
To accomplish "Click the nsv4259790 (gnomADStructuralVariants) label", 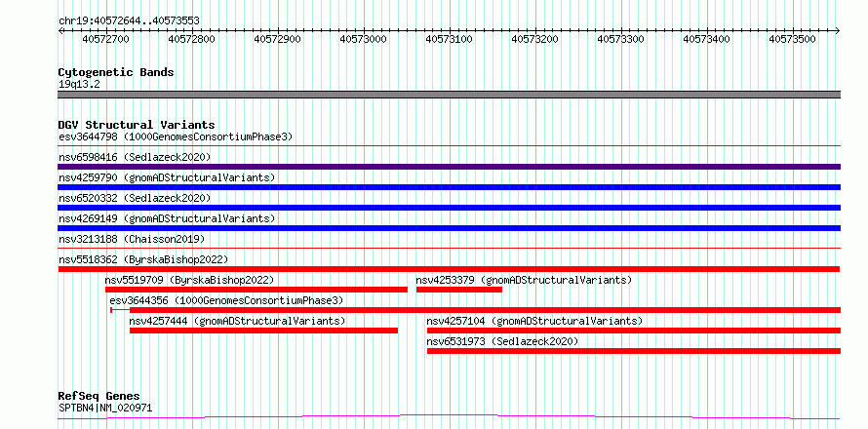I will (x=167, y=177).
